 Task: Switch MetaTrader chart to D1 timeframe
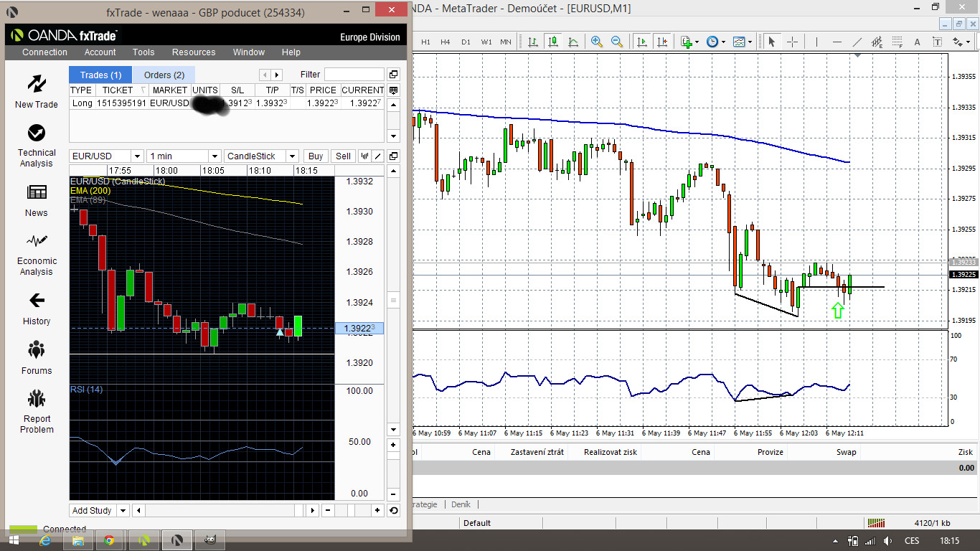[x=466, y=42]
